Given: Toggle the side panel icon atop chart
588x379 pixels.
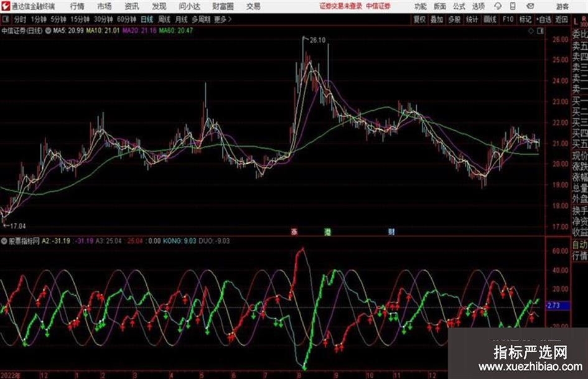Looking at the screenshot, I should click(540, 31).
